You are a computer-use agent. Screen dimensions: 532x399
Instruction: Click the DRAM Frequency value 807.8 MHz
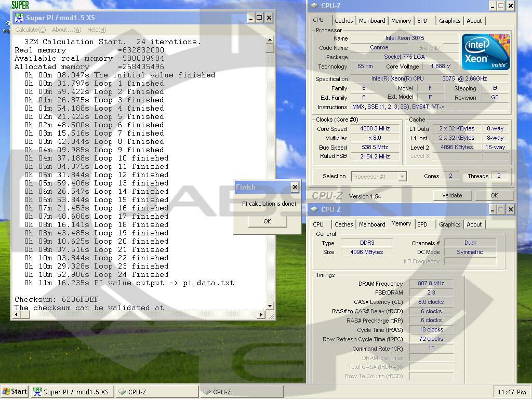point(431,283)
